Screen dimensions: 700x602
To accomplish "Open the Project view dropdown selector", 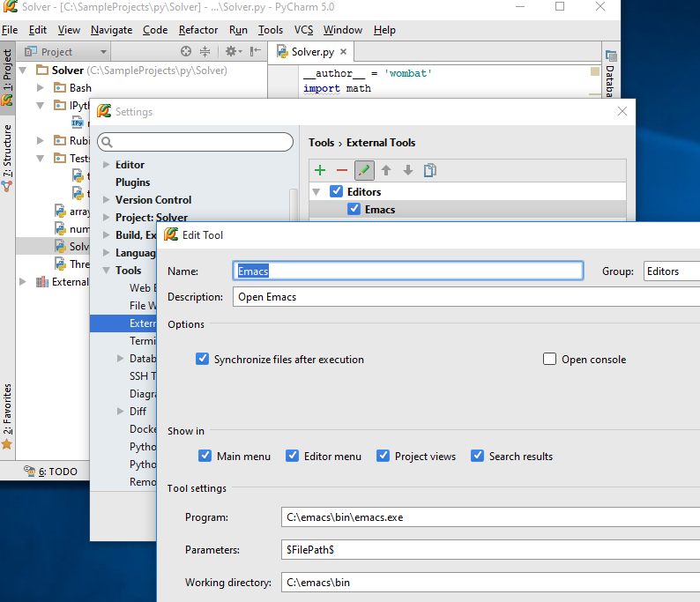I will point(65,52).
